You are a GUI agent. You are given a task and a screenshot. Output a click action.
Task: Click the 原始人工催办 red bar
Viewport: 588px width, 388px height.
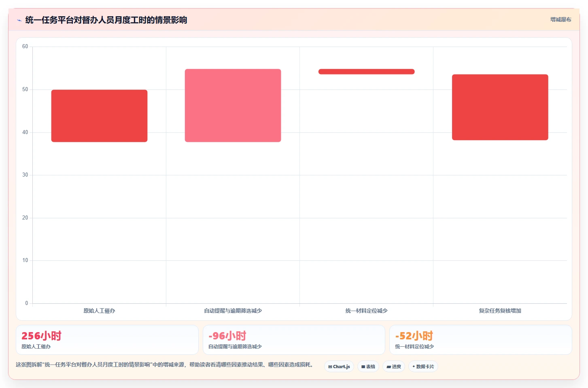click(x=99, y=116)
